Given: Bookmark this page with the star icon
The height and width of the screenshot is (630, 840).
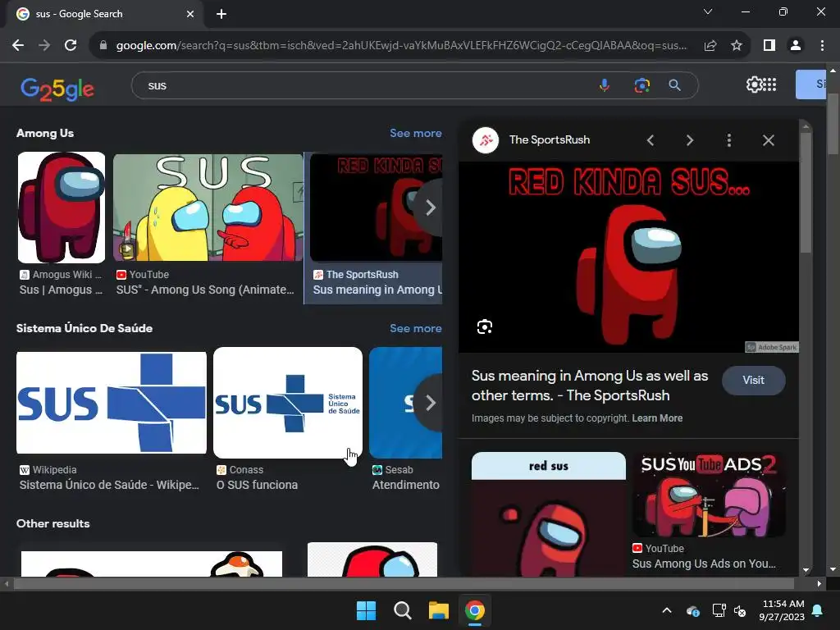Looking at the screenshot, I should click(737, 46).
